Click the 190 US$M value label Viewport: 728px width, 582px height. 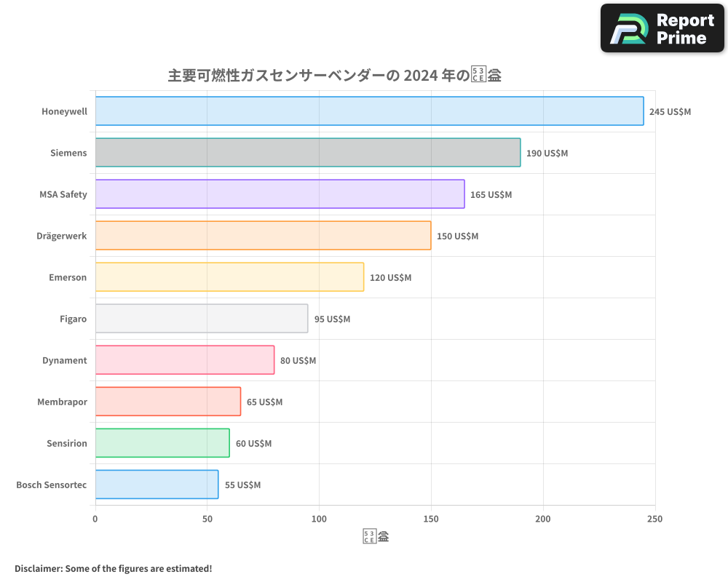pos(547,153)
